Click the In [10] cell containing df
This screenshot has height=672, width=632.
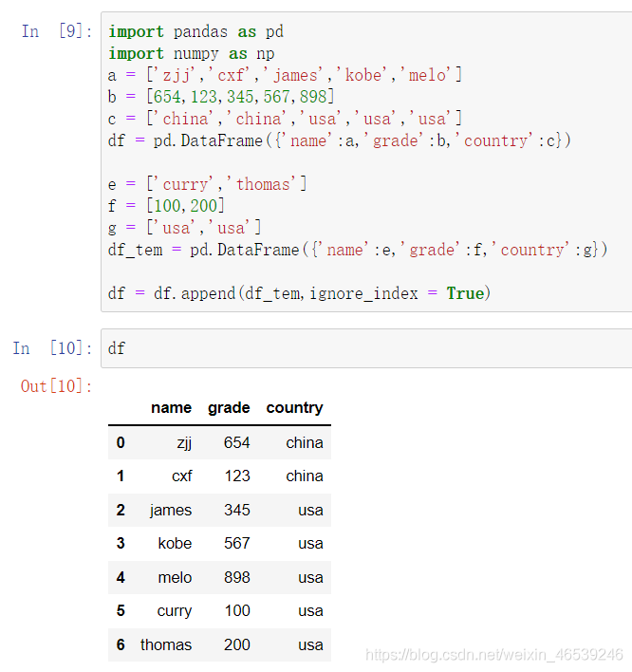366,348
